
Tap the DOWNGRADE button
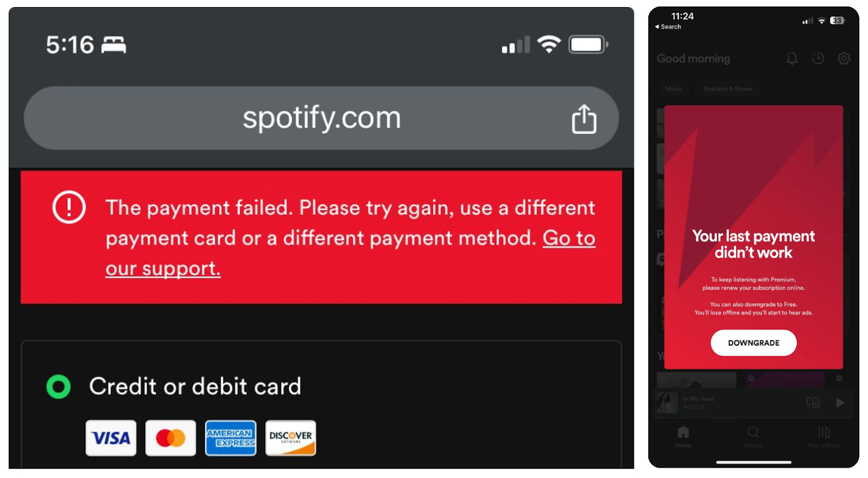click(x=753, y=342)
